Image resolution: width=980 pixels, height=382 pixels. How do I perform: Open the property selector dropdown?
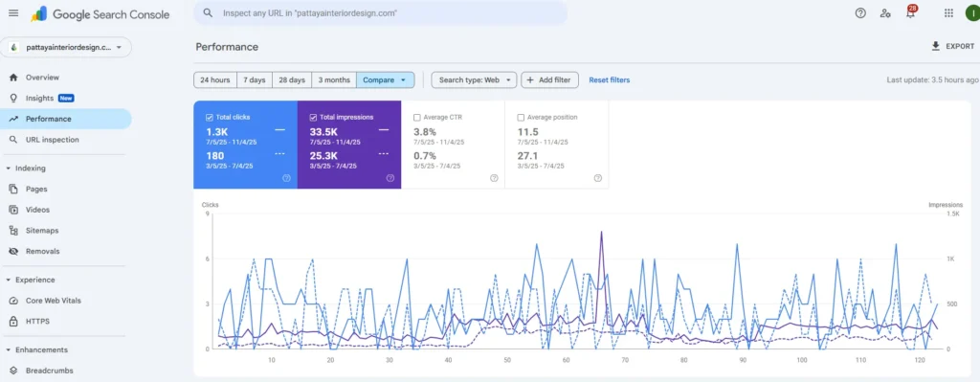point(66,48)
